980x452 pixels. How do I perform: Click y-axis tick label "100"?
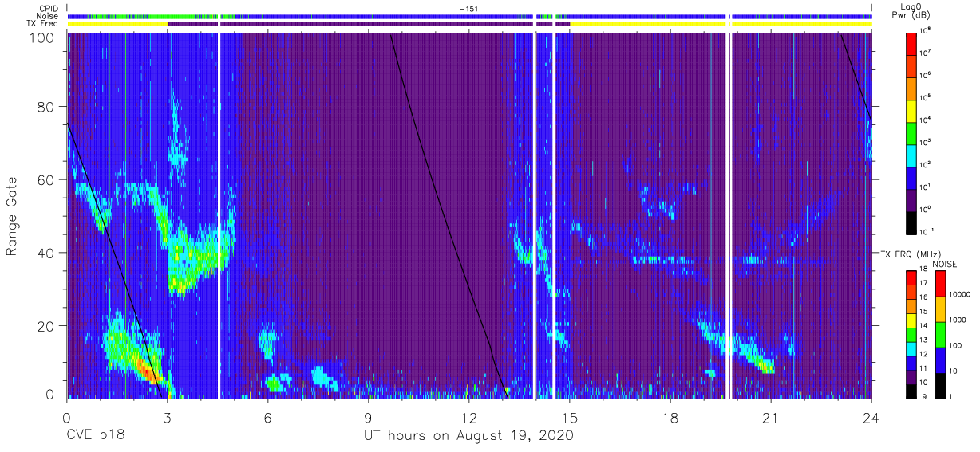pyautogui.click(x=42, y=37)
